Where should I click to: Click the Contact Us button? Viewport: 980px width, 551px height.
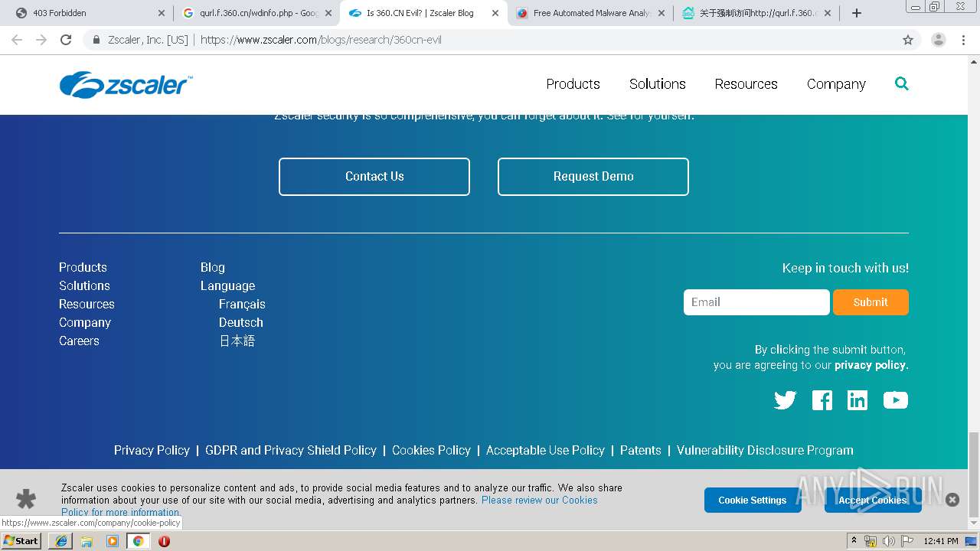(x=374, y=177)
